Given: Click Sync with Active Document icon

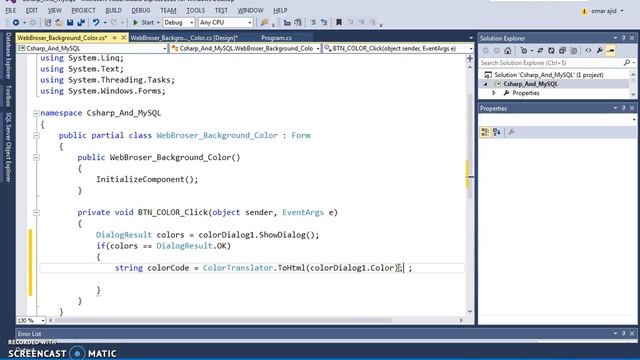Looking at the screenshot, I should (x=540, y=51).
